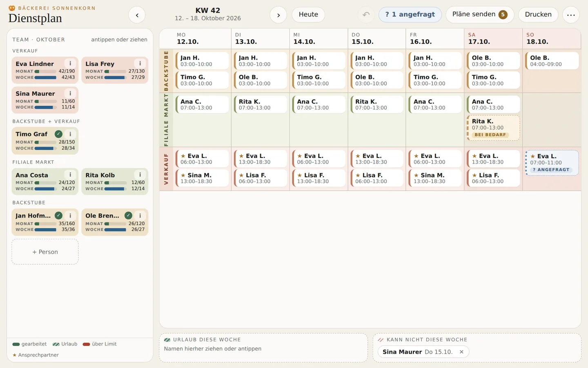Open Eva L. requested shift on Sunday
Image resolution: width=588 pixels, height=368 pixels.
pyautogui.click(x=552, y=163)
